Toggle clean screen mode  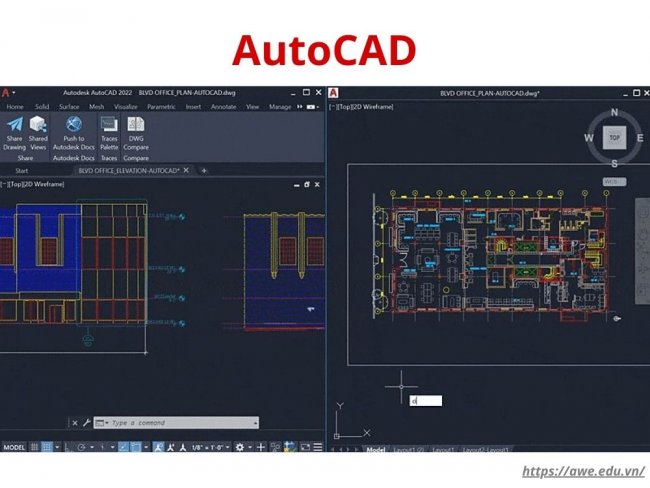(x=305, y=447)
